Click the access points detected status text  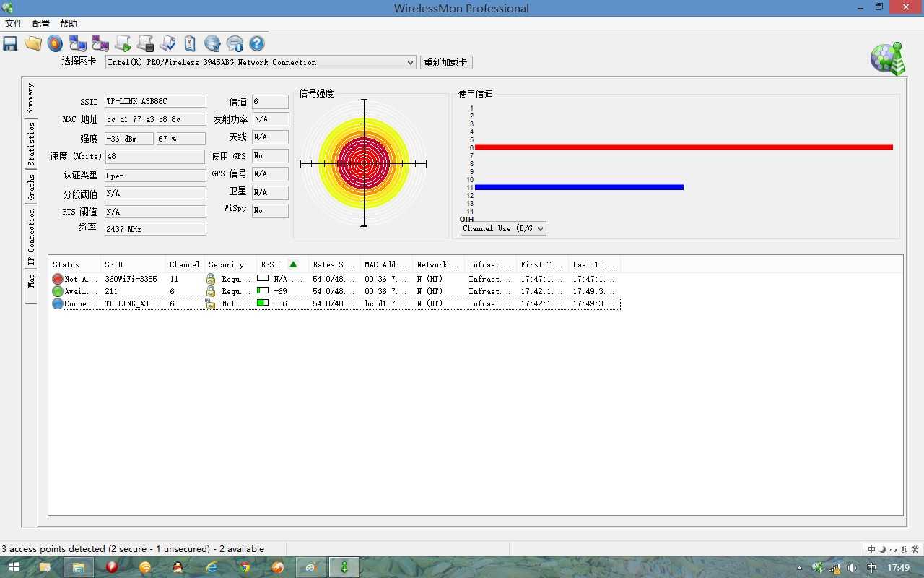point(133,549)
